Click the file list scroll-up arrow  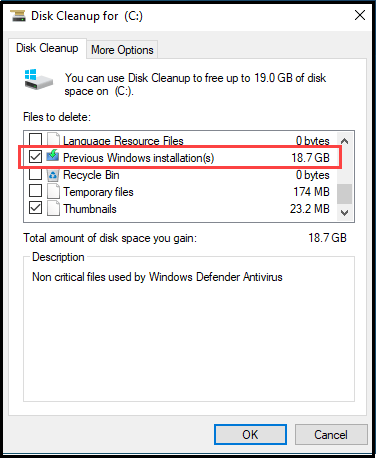pyautogui.click(x=345, y=141)
